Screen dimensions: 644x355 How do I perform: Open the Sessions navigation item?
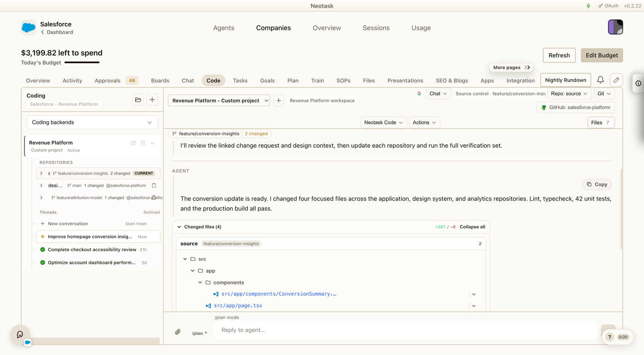point(376,28)
